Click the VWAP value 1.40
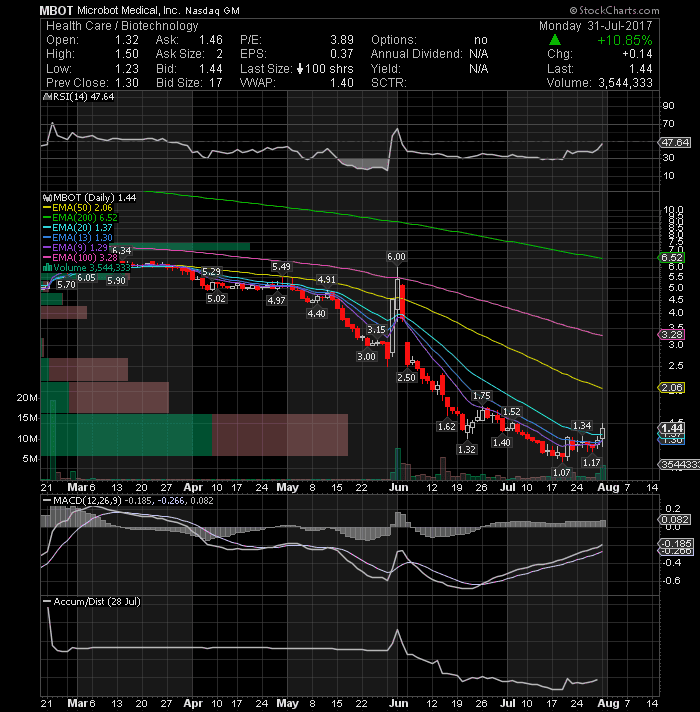700x712 pixels. [341, 83]
